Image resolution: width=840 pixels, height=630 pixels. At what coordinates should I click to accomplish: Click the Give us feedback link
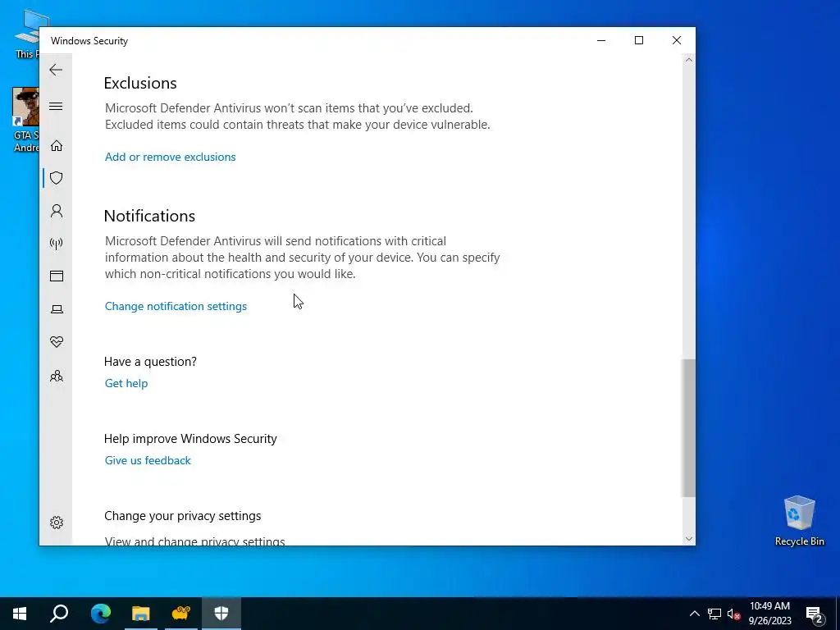point(148,461)
